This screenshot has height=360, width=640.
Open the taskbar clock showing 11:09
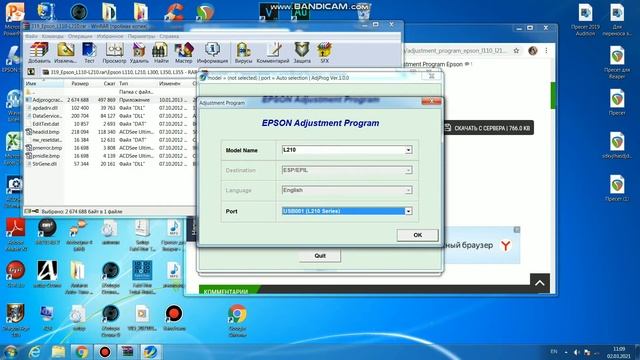(619, 353)
